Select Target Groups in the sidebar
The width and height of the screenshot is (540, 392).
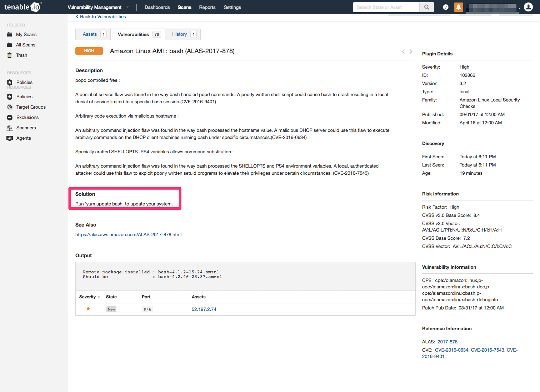pos(31,107)
